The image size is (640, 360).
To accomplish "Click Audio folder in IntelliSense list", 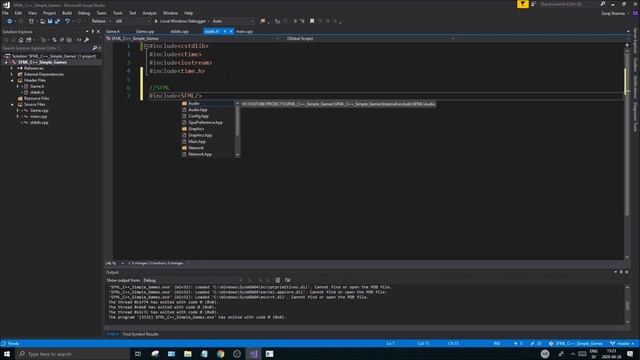I will (x=193, y=104).
